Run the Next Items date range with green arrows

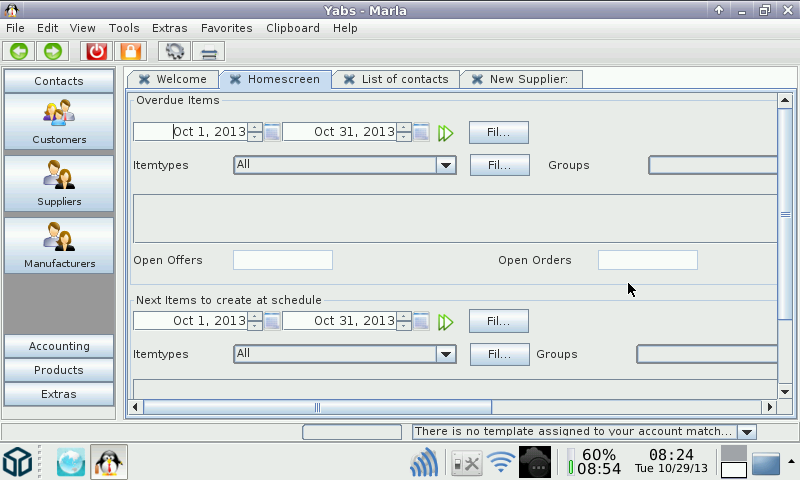pyautogui.click(x=445, y=322)
